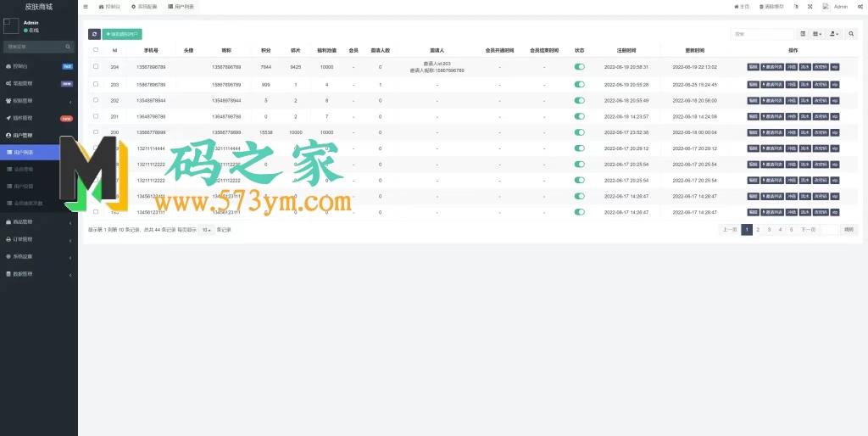
Task: Click the table search input field
Action: [762, 34]
